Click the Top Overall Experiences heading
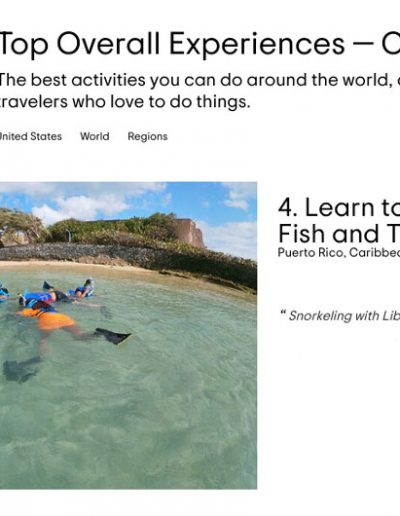This screenshot has height=516, width=400. pos(200,44)
